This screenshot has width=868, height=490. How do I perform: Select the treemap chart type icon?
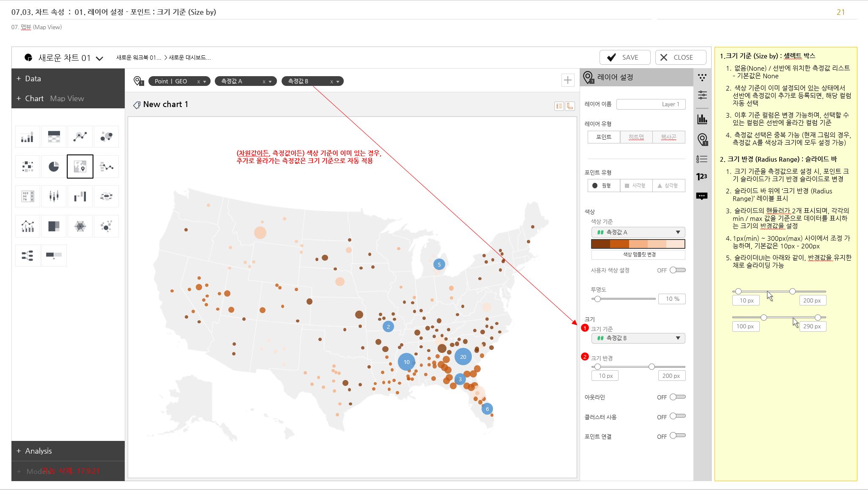(x=54, y=226)
